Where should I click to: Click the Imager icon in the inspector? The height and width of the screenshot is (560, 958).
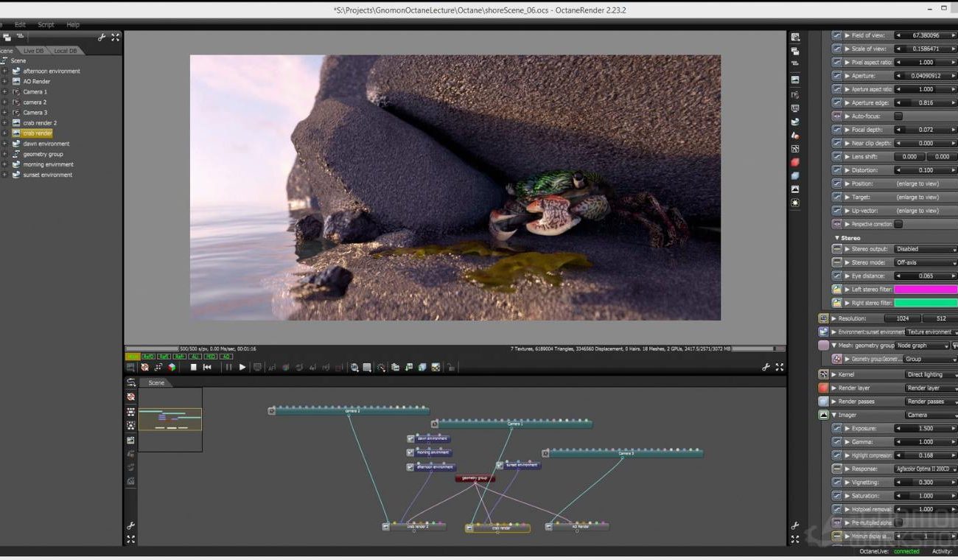(x=823, y=415)
